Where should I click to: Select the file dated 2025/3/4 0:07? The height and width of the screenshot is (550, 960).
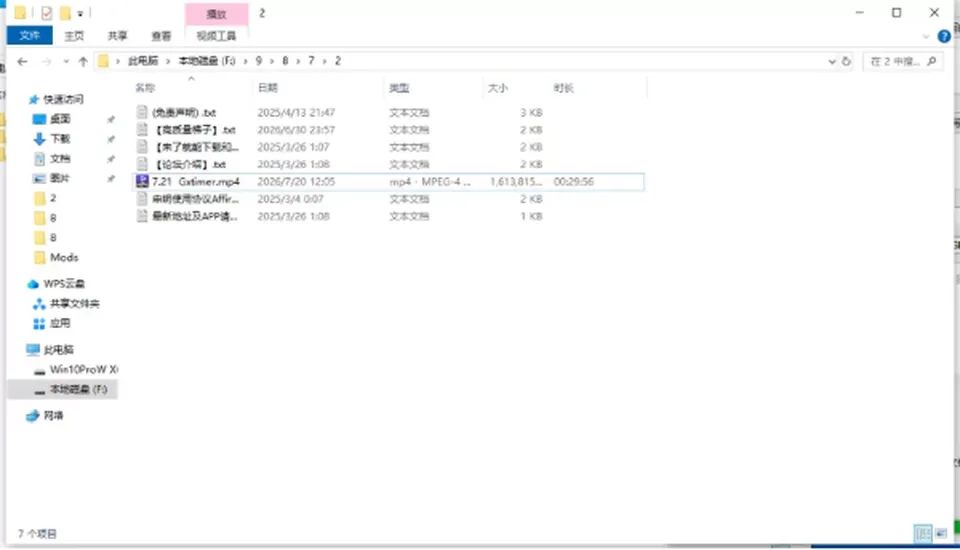tap(195, 199)
